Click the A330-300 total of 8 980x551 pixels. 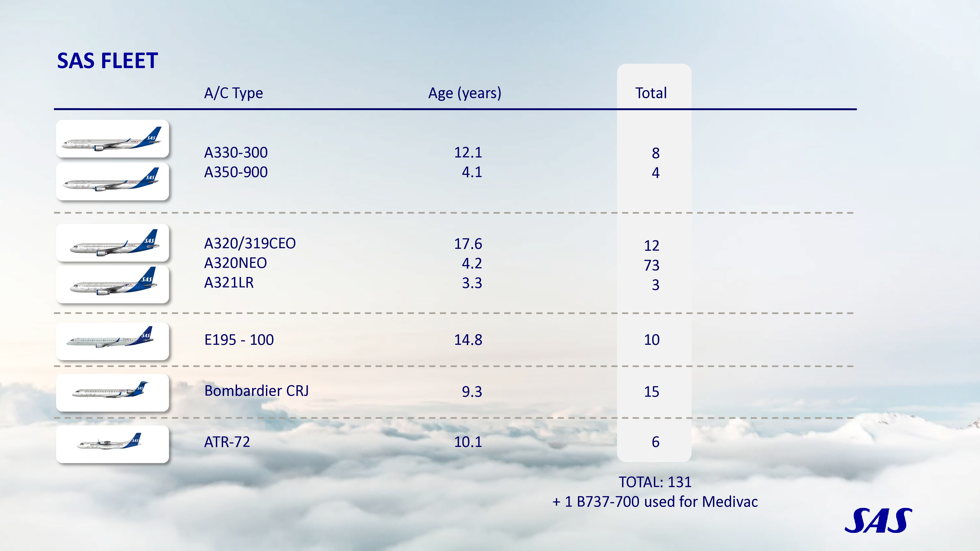click(x=655, y=153)
